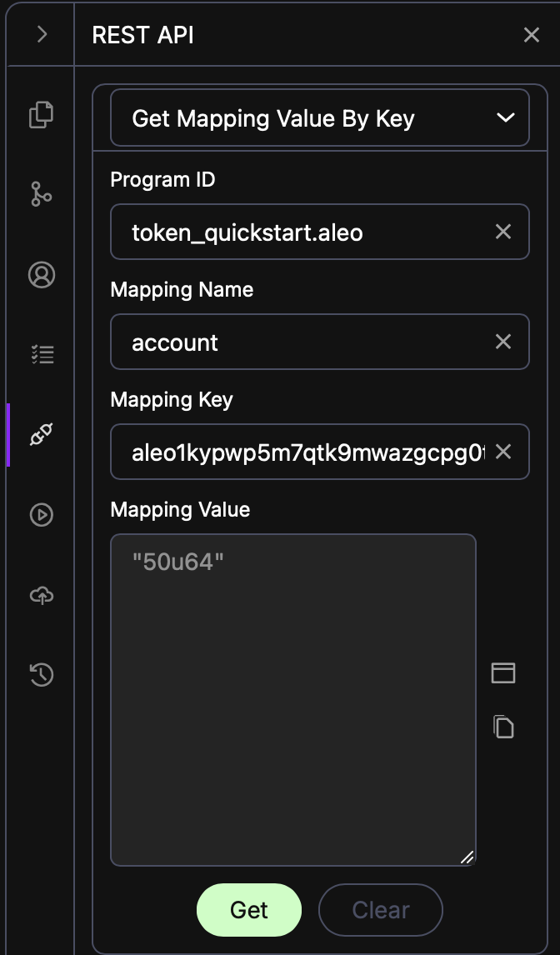The height and width of the screenshot is (955, 560).
Task: Open the history clock icon
Action: (42, 675)
